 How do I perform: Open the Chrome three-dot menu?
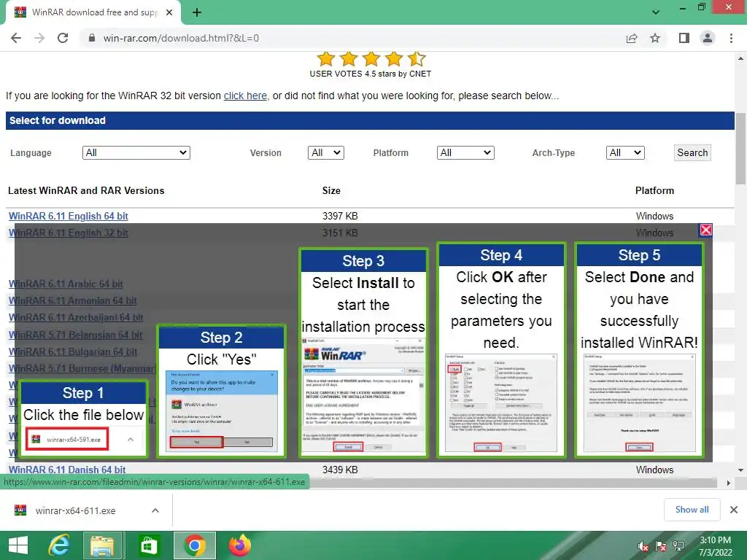pos(731,38)
